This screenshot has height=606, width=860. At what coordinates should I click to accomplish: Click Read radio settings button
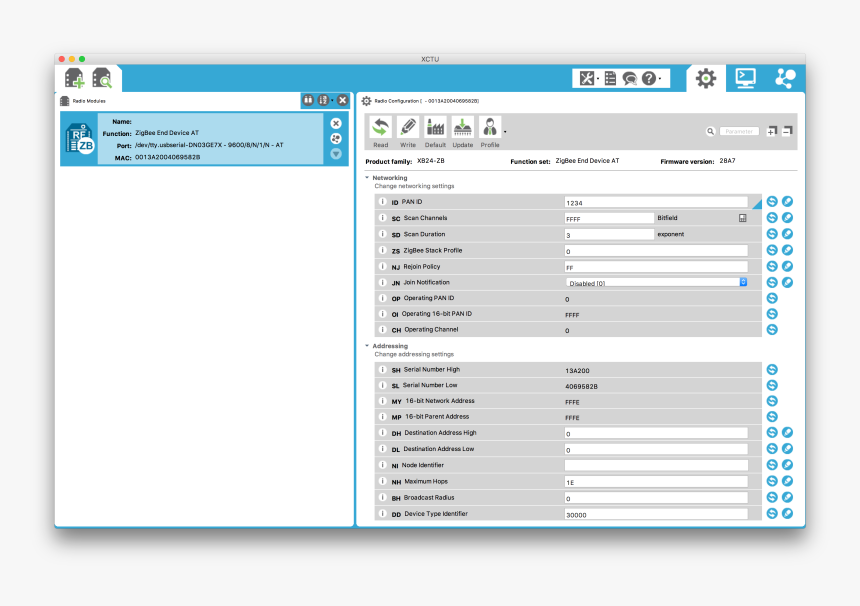click(x=381, y=132)
